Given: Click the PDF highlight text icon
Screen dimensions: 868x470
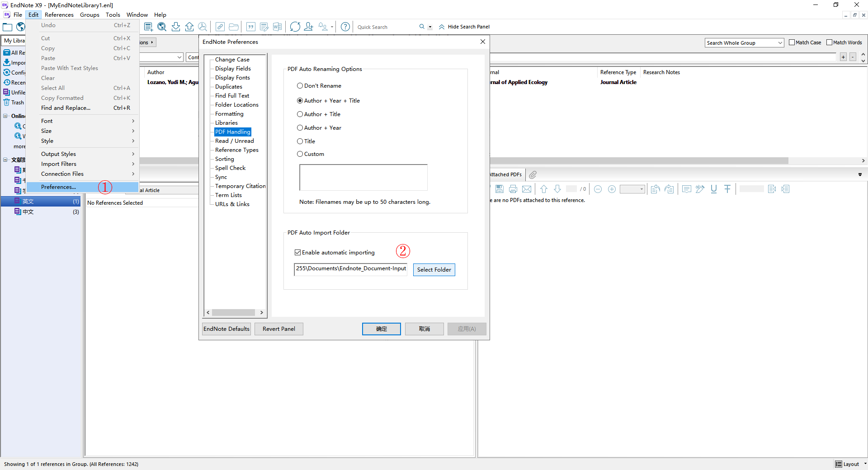Looking at the screenshot, I should [x=700, y=189].
